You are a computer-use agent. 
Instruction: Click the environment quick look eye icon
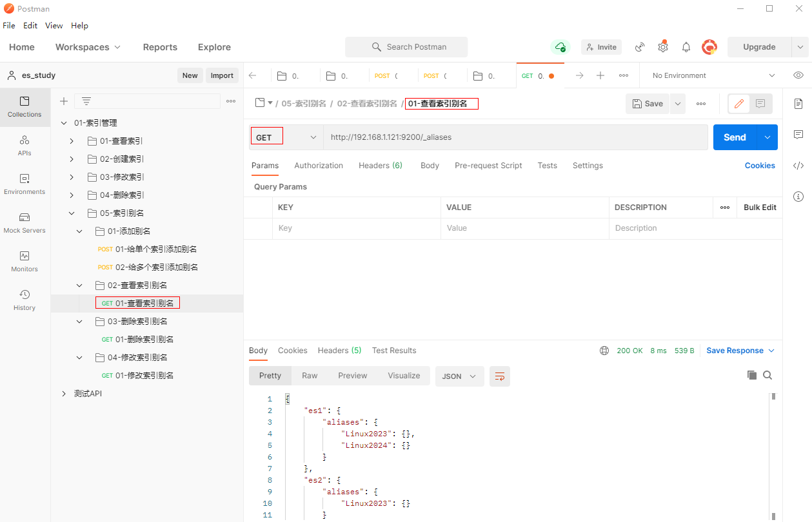[798, 75]
